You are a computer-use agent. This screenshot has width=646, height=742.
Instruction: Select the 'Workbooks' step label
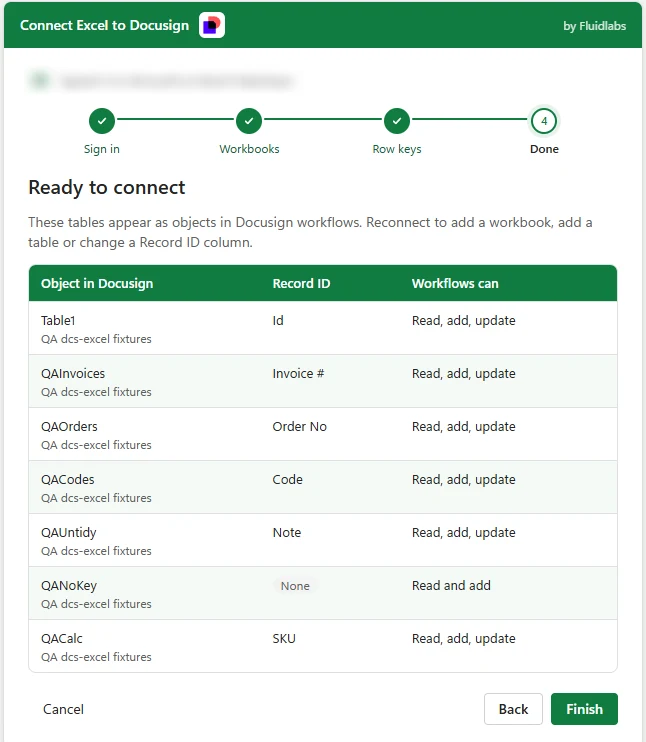click(x=249, y=149)
